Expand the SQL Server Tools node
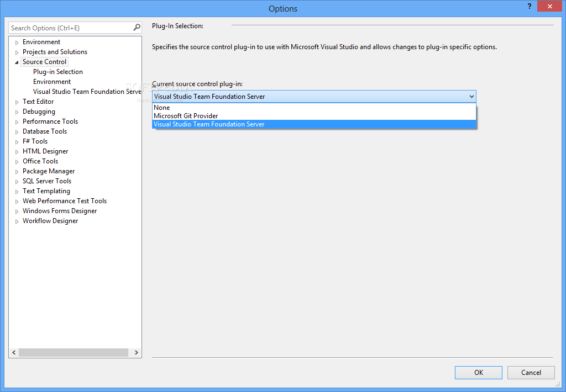 tap(17, 182)
